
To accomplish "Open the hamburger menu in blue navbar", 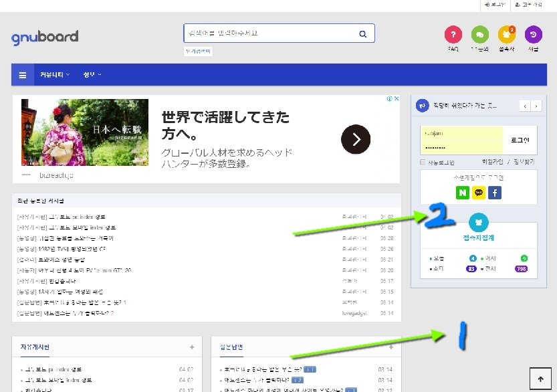I will pyautogui.click(x=23, y=75).
